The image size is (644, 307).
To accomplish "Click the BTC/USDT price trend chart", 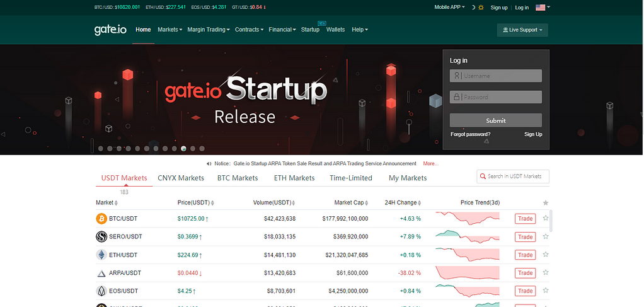I will tap(468, 218).
